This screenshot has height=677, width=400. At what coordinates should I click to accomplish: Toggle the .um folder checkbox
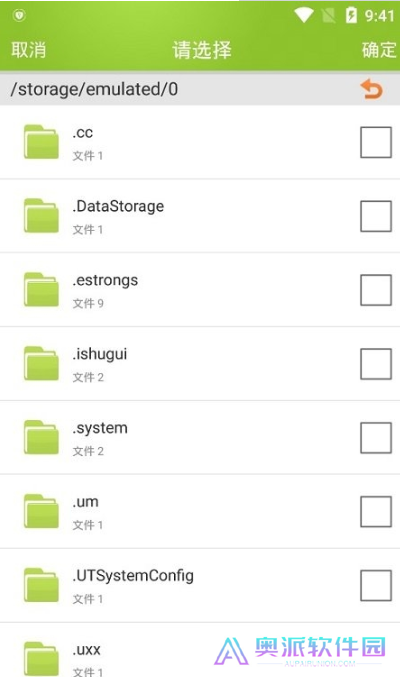pyautogui.click(x=376, y=512)
